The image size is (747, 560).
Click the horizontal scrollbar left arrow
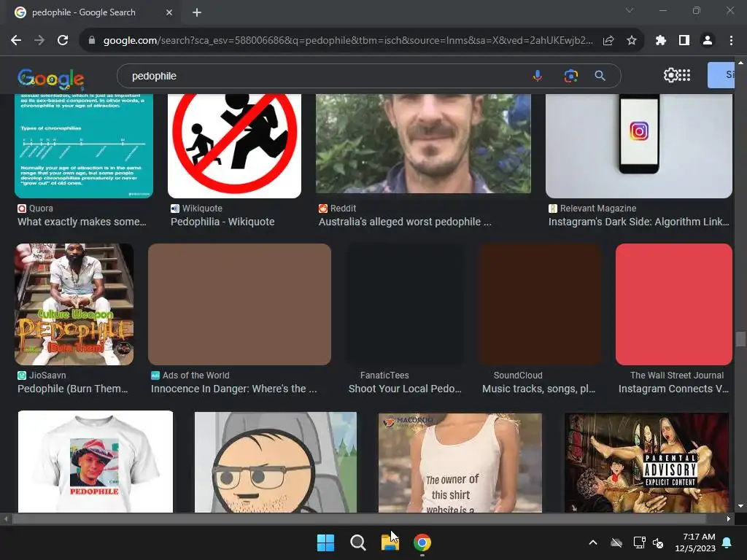point(6,518)
